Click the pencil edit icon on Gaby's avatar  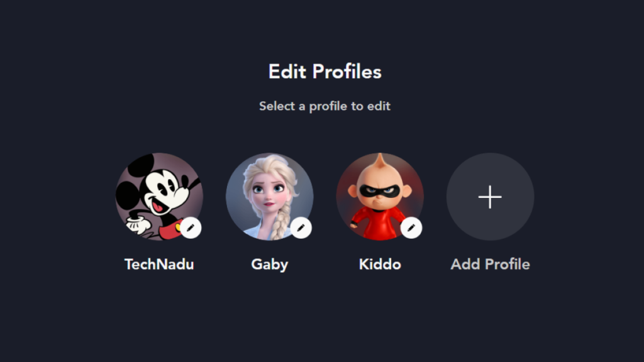[301, 228]
